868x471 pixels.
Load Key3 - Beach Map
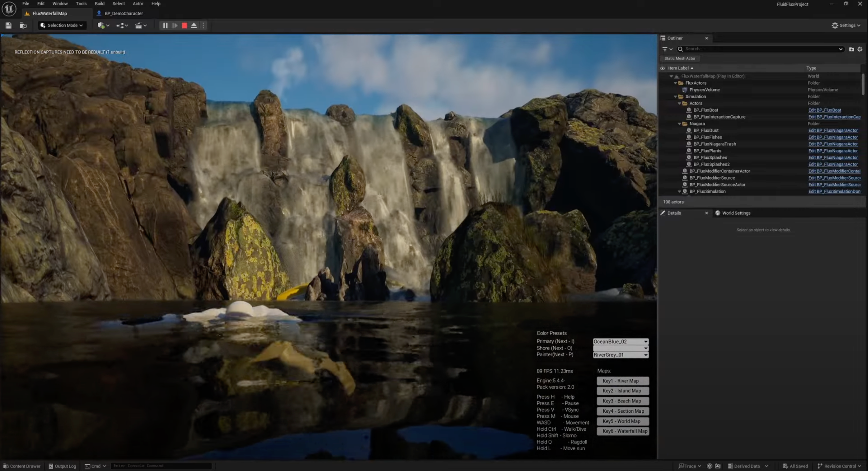623,401
